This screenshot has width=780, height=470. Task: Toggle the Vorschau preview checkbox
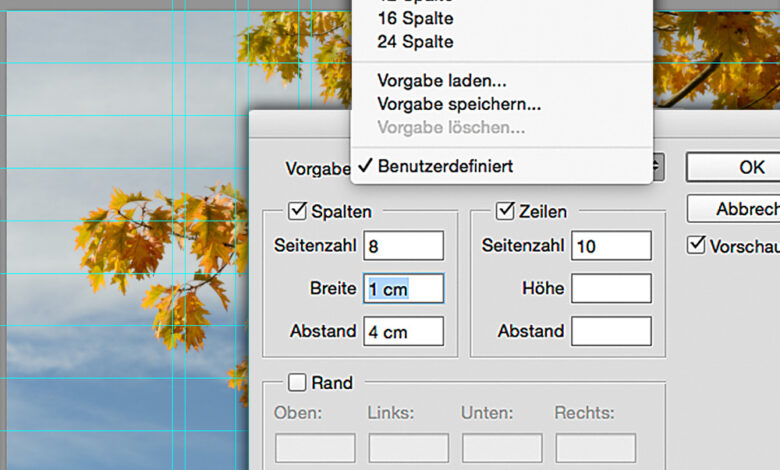697,245
